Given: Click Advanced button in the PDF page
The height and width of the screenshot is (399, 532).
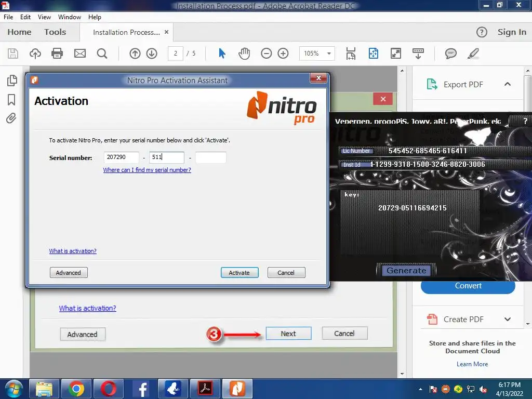Looking at the screenshot, I should (x=83, y=334).
